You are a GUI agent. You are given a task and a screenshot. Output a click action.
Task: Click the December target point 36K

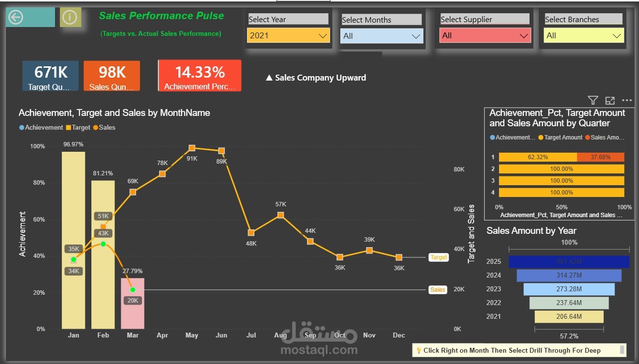[399, 257]
